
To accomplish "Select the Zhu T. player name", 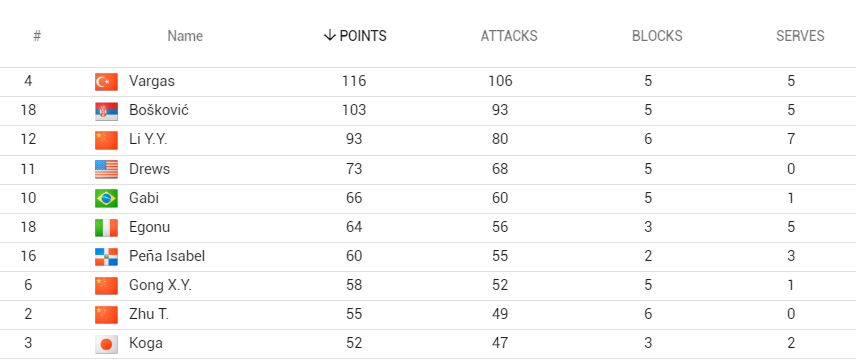I will (149, 314).
